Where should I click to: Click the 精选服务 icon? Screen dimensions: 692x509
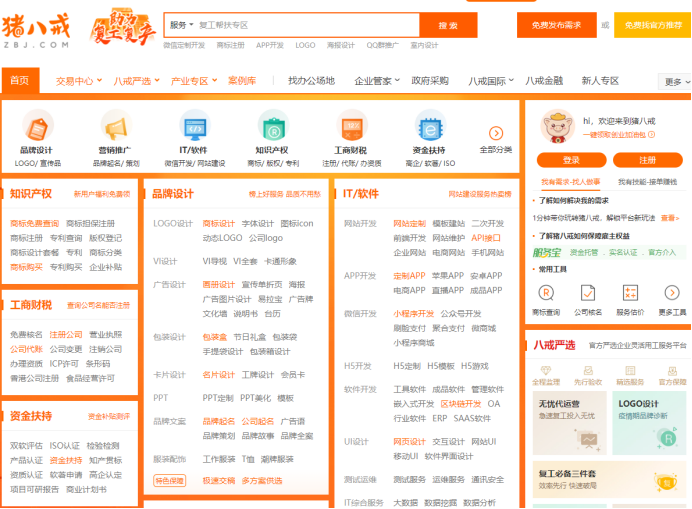(630, 370)
